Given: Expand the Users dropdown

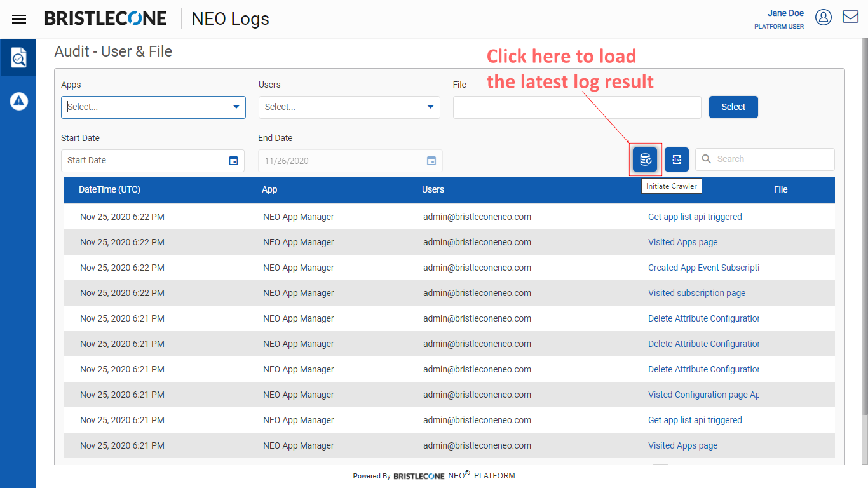Looking at the screenshot, I should (349, 107).
